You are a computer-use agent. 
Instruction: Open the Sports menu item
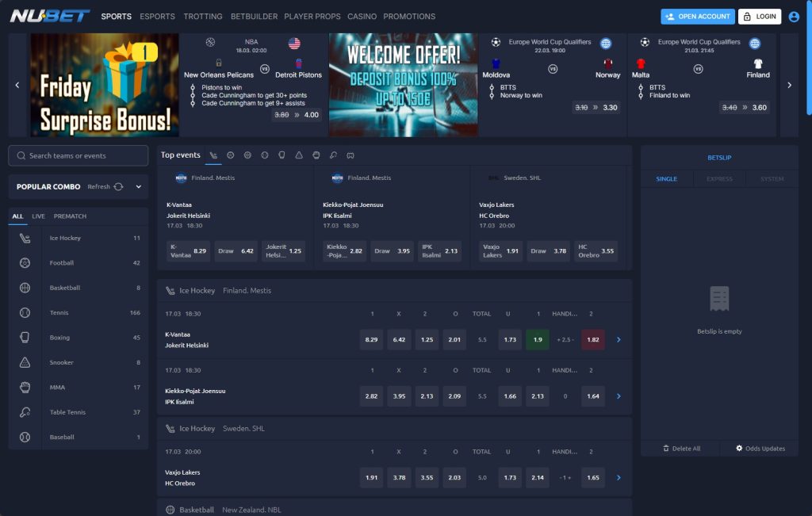click(x=116, y=17)
